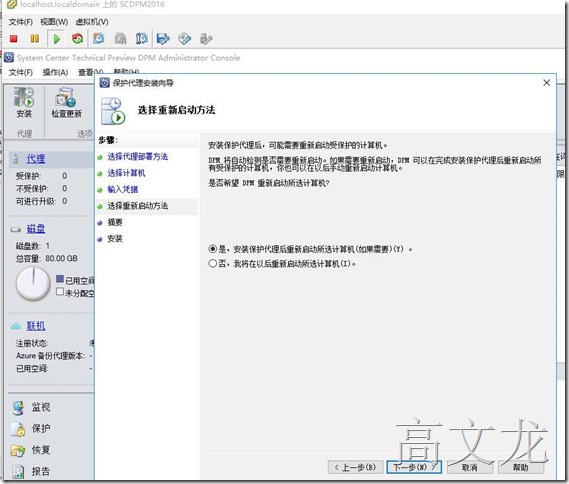The image size is (569, 484).
Task: Click the wizard title bar icon
Action: click(x=105, y=83)
